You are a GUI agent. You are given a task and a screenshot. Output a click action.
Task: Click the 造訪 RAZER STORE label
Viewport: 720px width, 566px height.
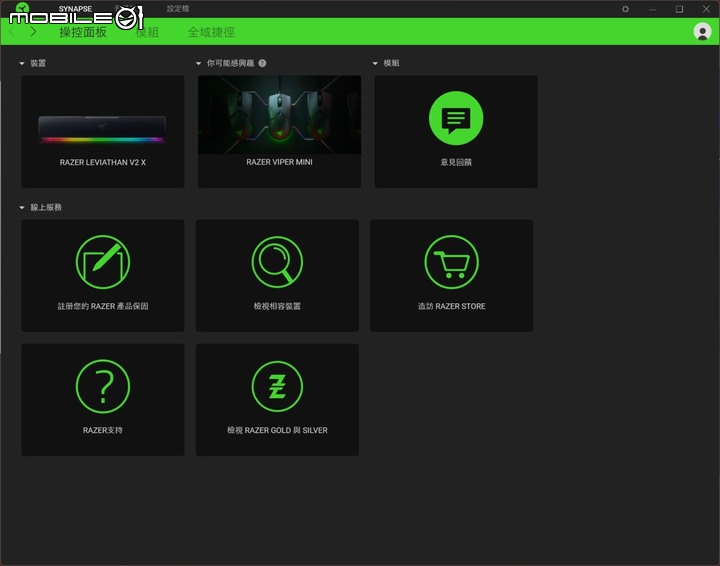point(452,306)
